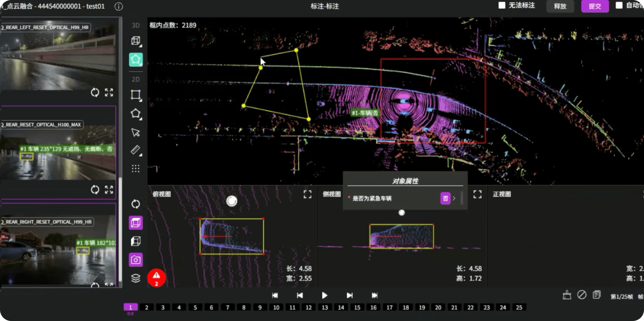
Task: Jump to frame 13 in timeline
Action: (x=325, y=307)
